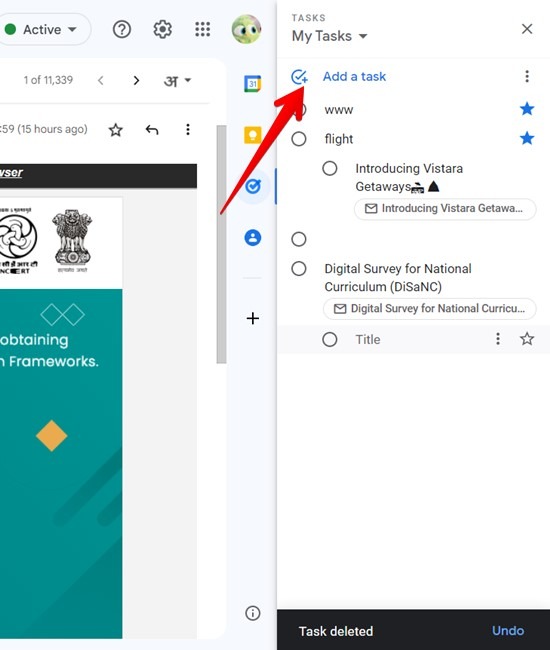
Task: Open task list options three-dot menu
Action: 527,76
